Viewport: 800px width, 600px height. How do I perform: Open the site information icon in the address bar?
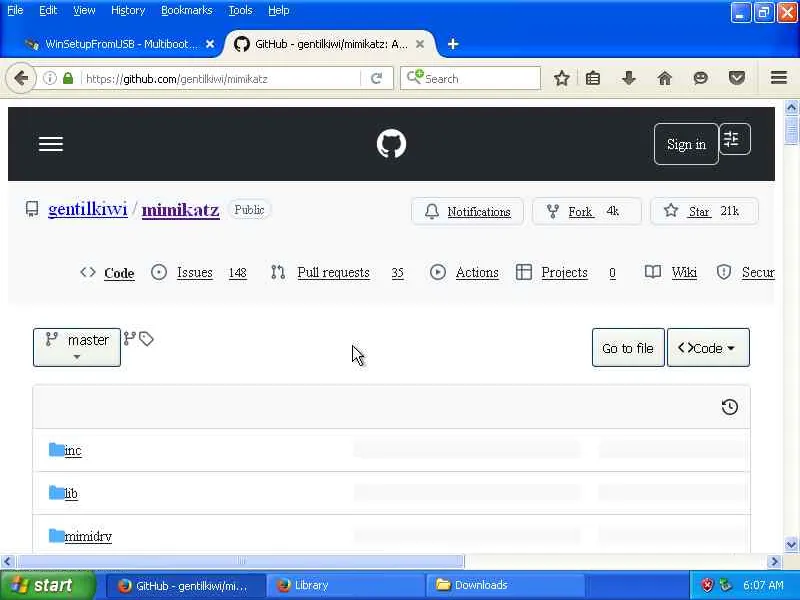[49, 78]
